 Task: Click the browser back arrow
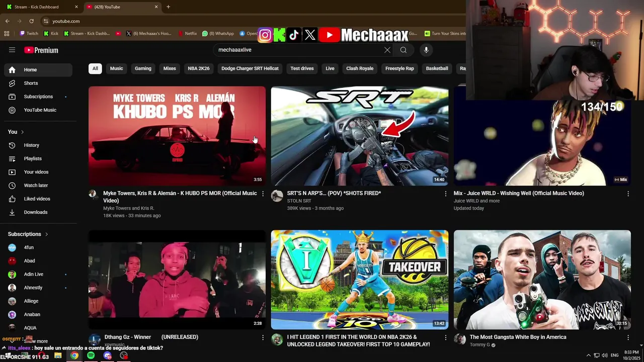pyautogui.click(x=7, y=21)
